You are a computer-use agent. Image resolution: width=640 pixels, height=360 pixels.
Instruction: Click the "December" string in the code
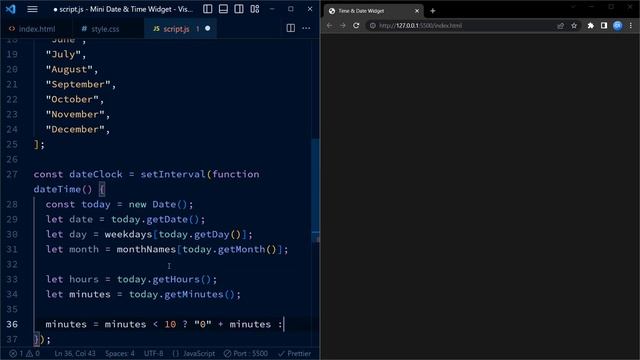pyautogui.click(x=75, y=129)
